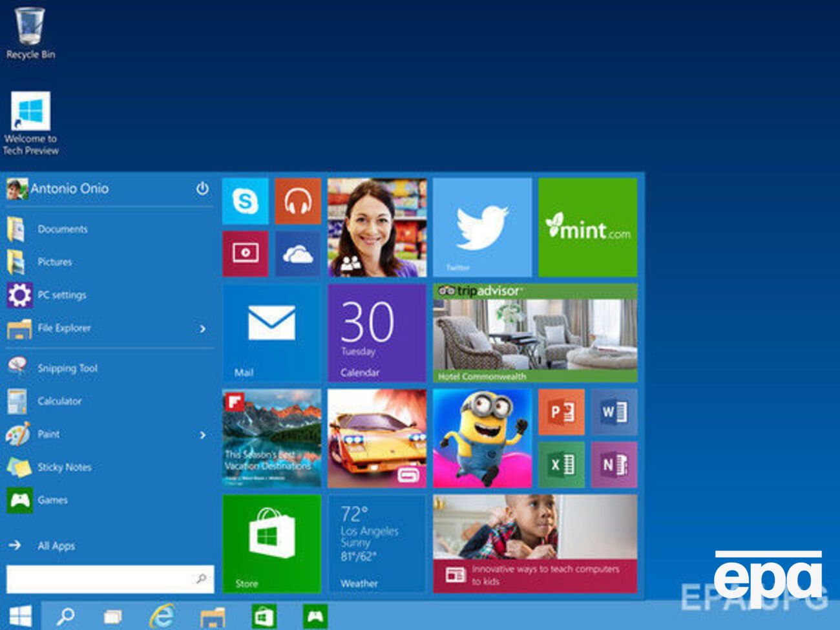The image size is (840, 630).
Task: Open the red Video tile
Action: click(x=246, y=254)
